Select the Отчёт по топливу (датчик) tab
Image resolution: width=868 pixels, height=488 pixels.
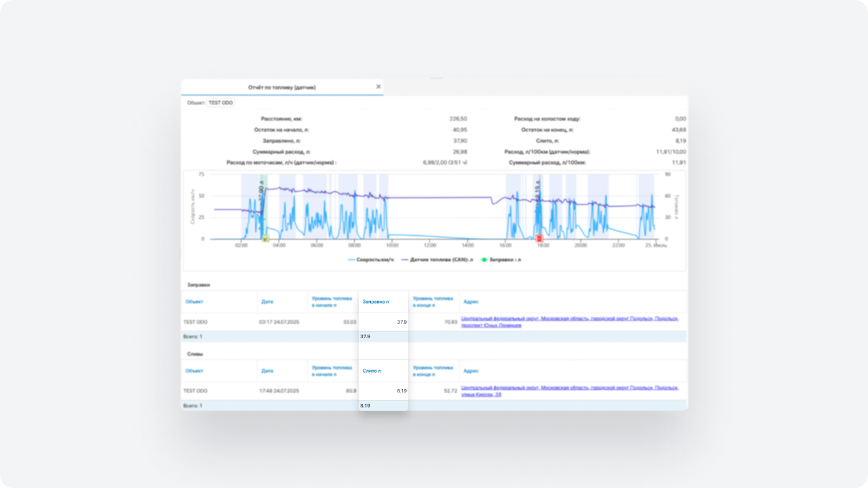click(x=281, y=87)
